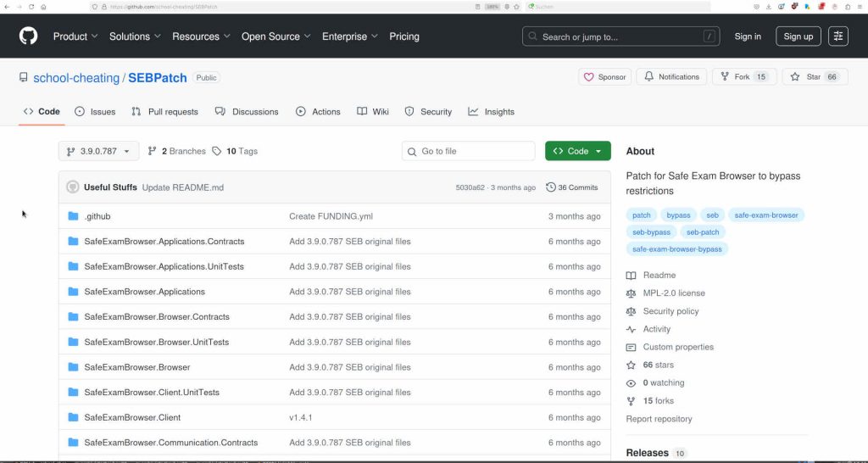Open the Insights tab
Viewport: 868px width, 463px height.
[491, 111]
